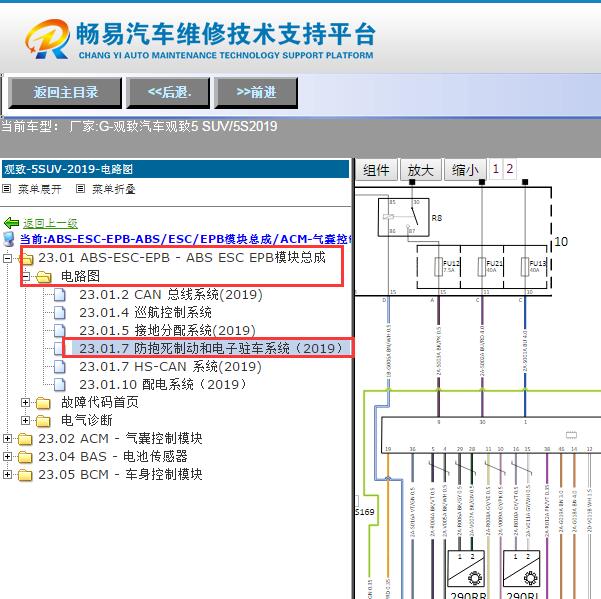
Task: Zoom out with the 缩小 button
Action: 465,169
